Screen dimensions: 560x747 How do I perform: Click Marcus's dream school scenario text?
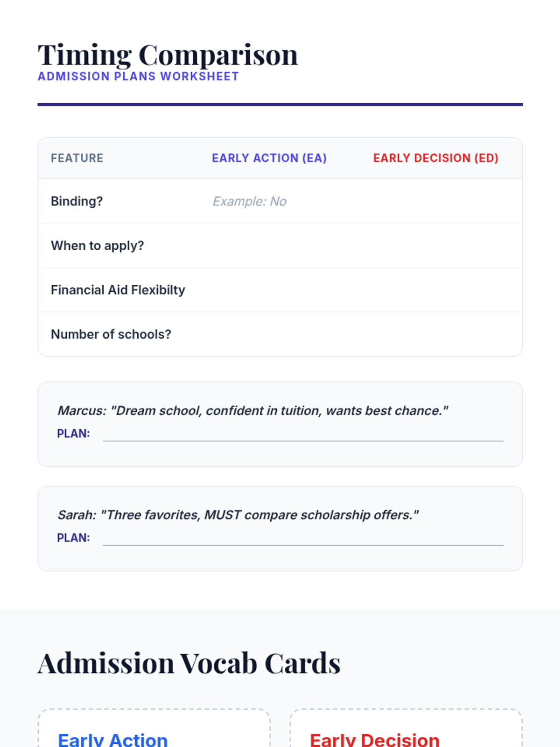pyautogui.click(x=252, y=411)
